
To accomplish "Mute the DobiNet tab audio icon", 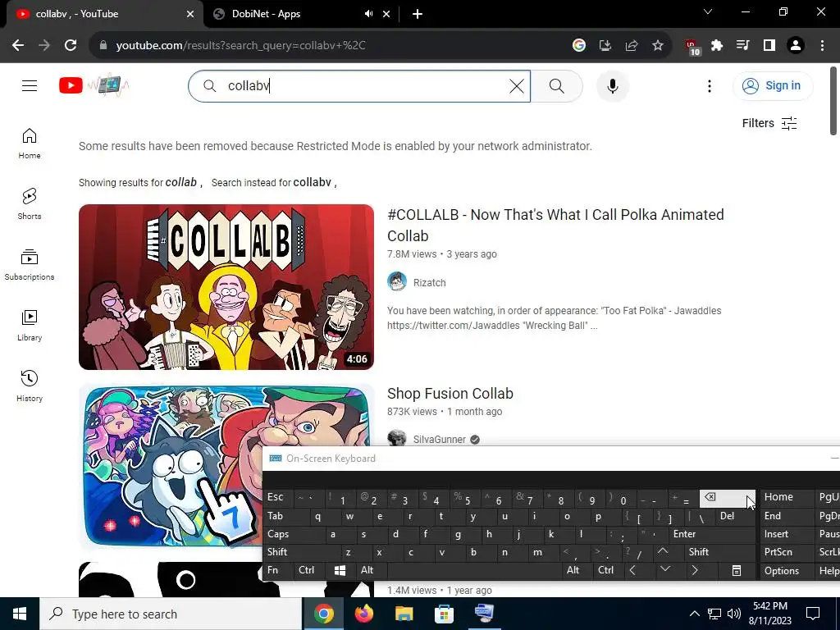I will click(x=368, y=14).
